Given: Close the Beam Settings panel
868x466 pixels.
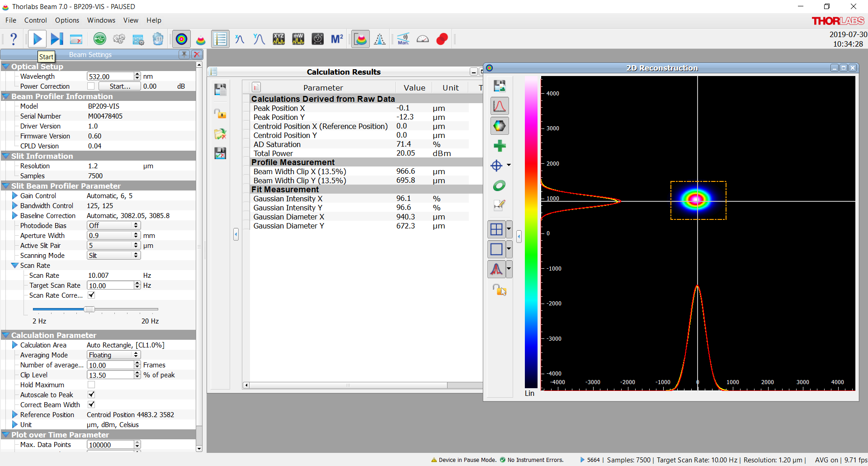Looking at the screenshot, I should 197,54.
